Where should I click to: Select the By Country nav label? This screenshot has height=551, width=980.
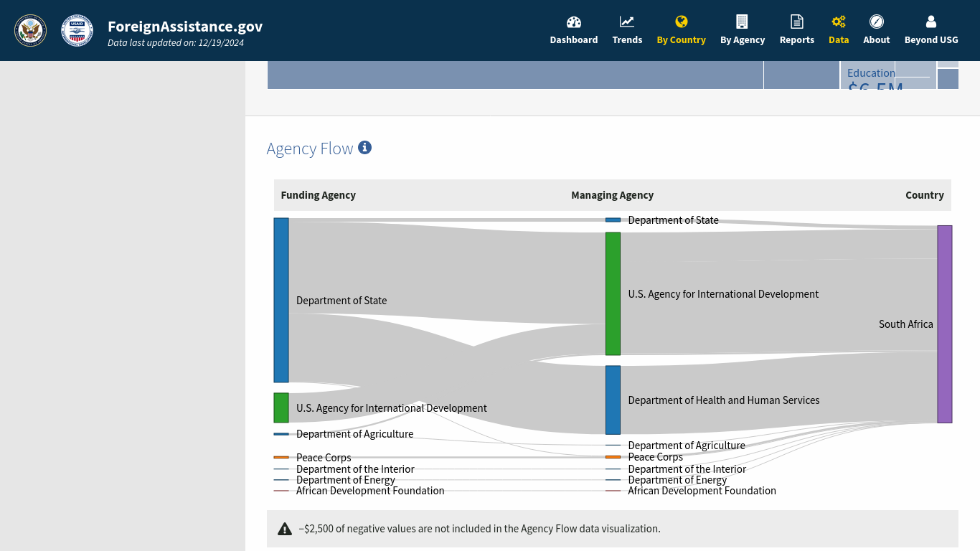(x=682, y=40)
